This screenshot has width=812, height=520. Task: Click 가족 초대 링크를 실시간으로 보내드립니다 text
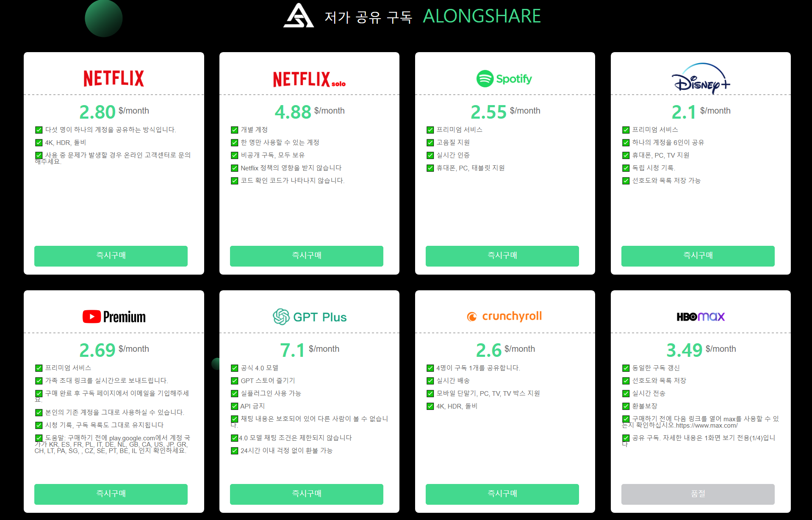pyautogui.click(x=107, y=381)
